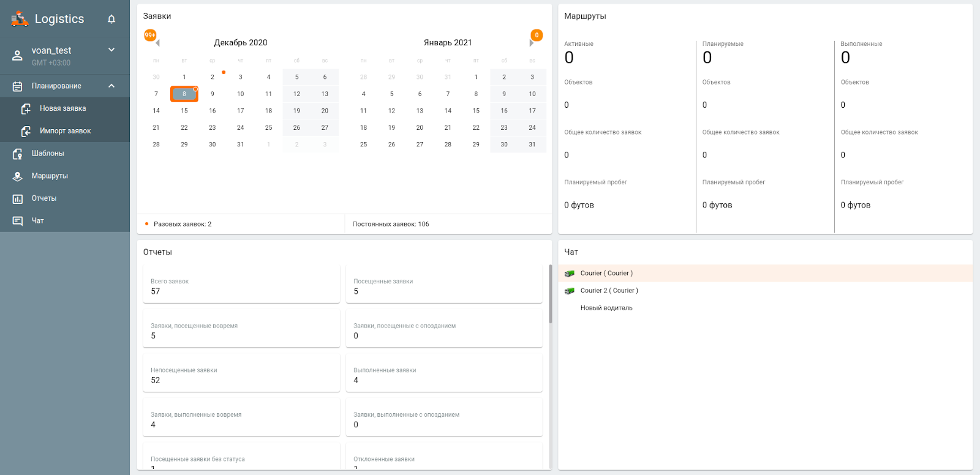Select December 8 in the calendar
The height and width of the screenshot is (475, 980).
pos(184,94)
